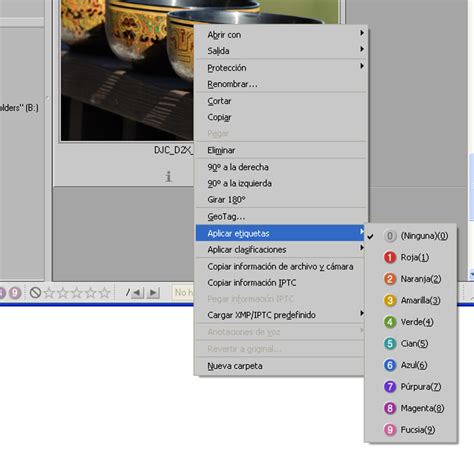474x452 pixels.
Task: Rotate image '90° a la derecha'
Action: (281, 167)
